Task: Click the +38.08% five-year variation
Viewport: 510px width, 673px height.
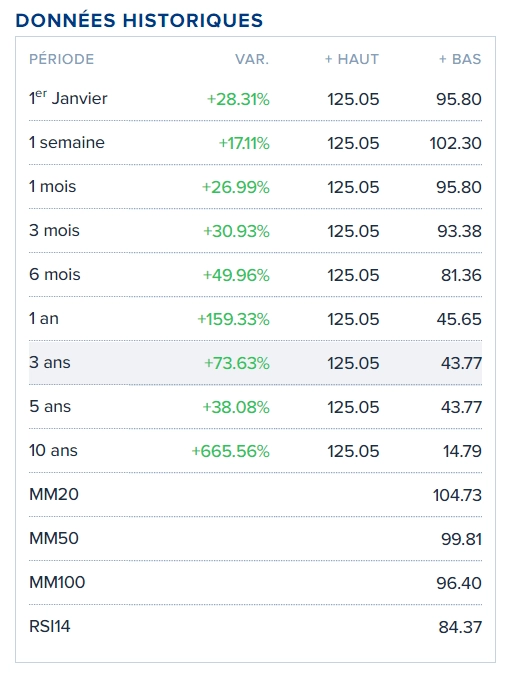Action: pos(236,407)
